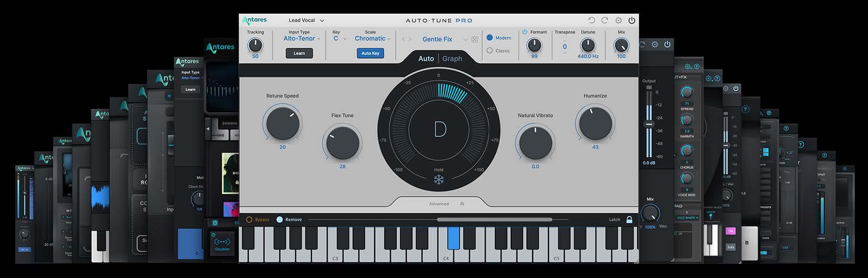The width and height of the screenshot is (868, 278).
Task: Switch to the Auto tab
Action: coord(426,59)
